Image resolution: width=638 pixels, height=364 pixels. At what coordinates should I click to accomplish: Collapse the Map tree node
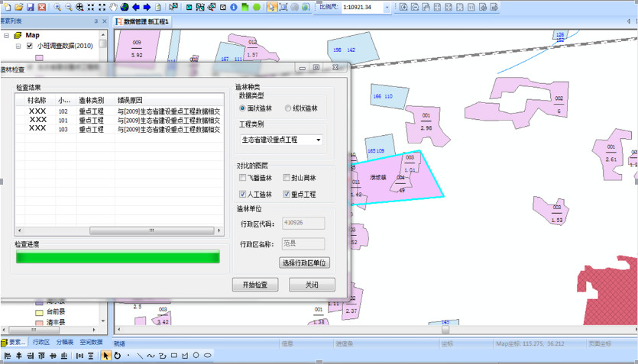(6, 35)
